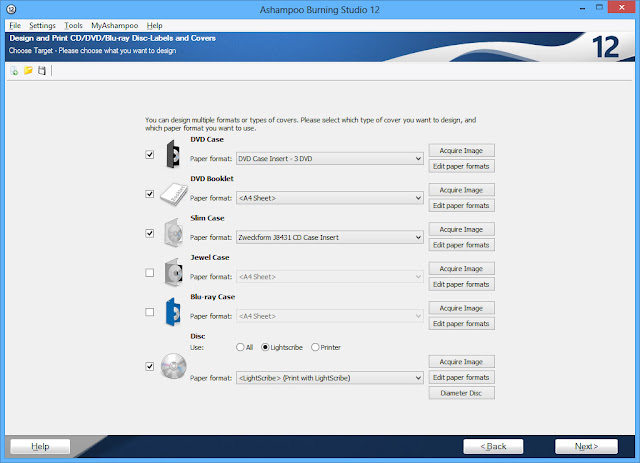Minimize the Burning Studio window
This screenshot has height=463, width=640.
point(582,8)
